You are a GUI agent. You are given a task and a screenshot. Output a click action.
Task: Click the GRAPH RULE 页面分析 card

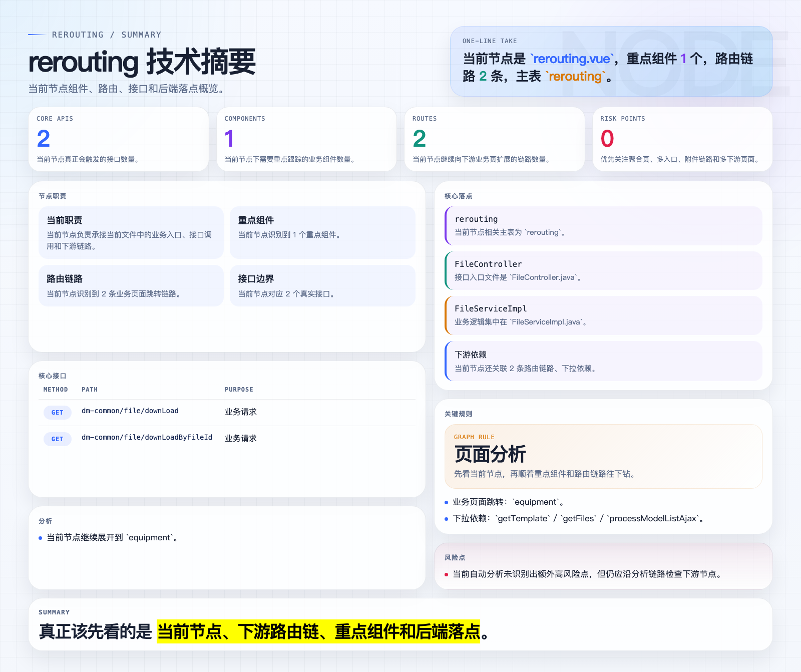(603, 456)
